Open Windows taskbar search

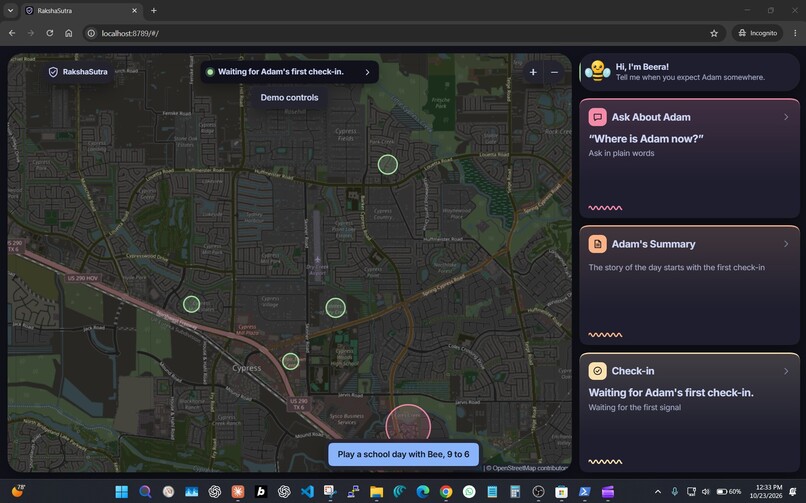coord(145,492)
